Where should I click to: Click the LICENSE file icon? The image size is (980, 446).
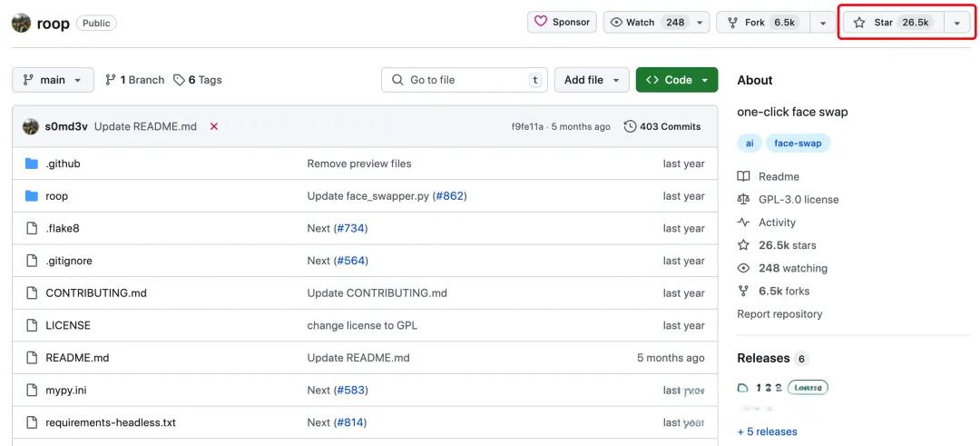pos(32,325)
